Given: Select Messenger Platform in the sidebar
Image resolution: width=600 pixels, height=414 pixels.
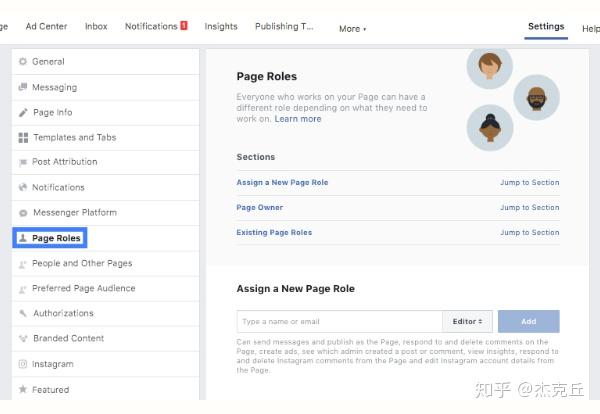Looking at the screenshot, I should [105, 212].
